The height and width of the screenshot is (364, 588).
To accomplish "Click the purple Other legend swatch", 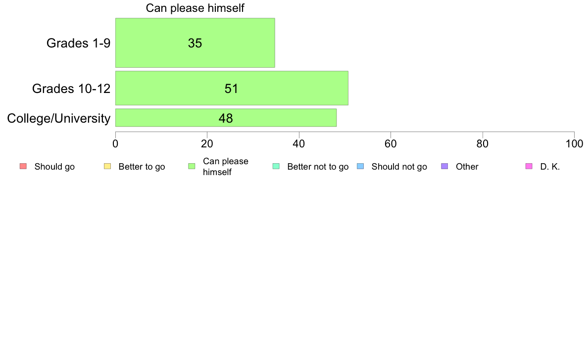I will [445, 166].
